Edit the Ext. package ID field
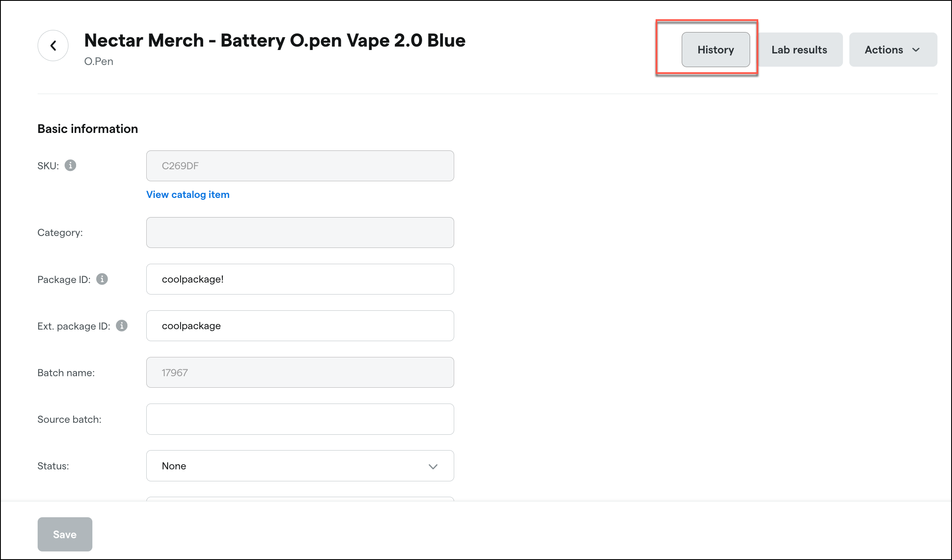This screenshot has width=952, height=560. click(x=300, y=326)
